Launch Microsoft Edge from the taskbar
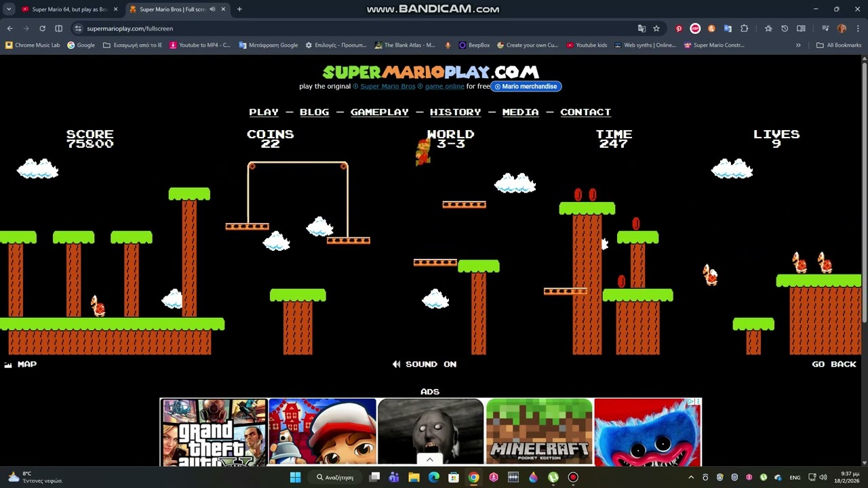This screenshot has width=868, height=488. [x=434, y=477]
